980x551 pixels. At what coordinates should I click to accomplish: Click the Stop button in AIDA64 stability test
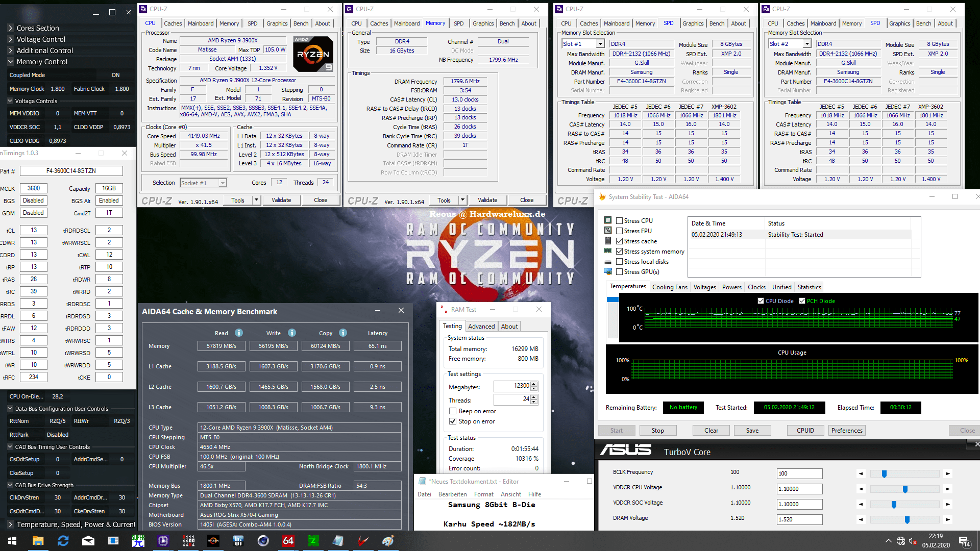tap(657, 431)
